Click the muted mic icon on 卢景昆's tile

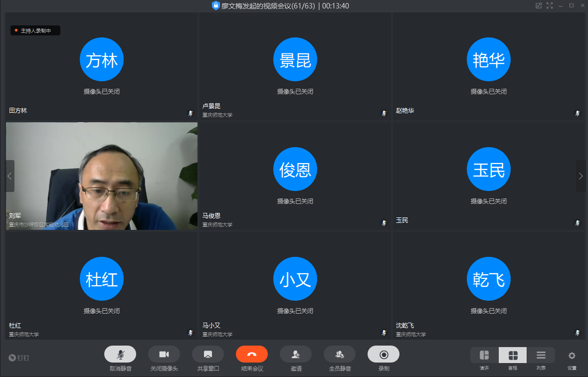tap(384, 113)
